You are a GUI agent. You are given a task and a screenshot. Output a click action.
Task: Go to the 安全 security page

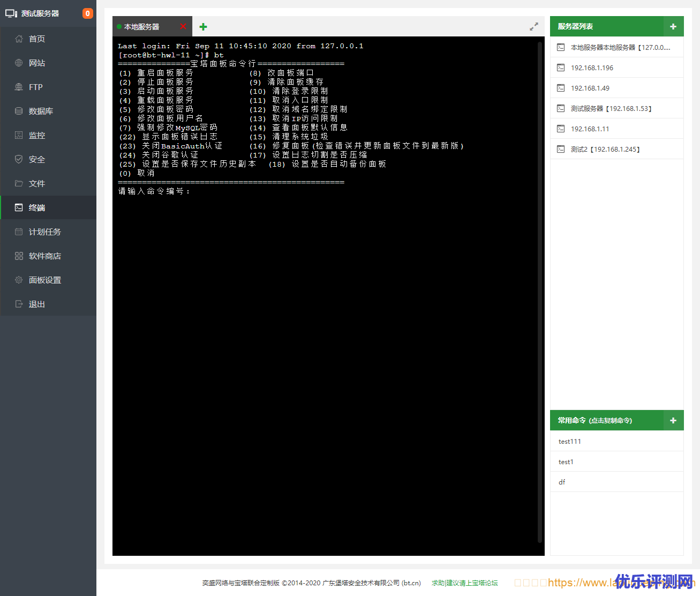(x=37, y=159)
